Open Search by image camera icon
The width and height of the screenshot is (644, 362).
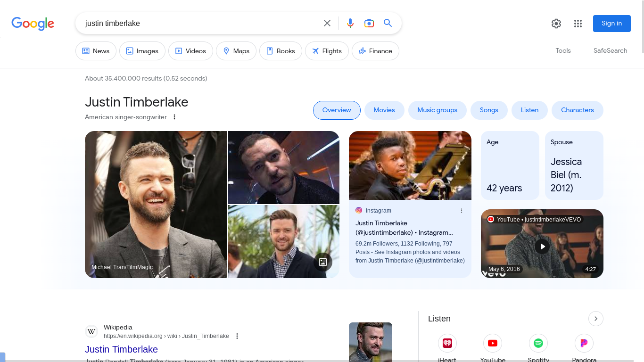[369, 23]
